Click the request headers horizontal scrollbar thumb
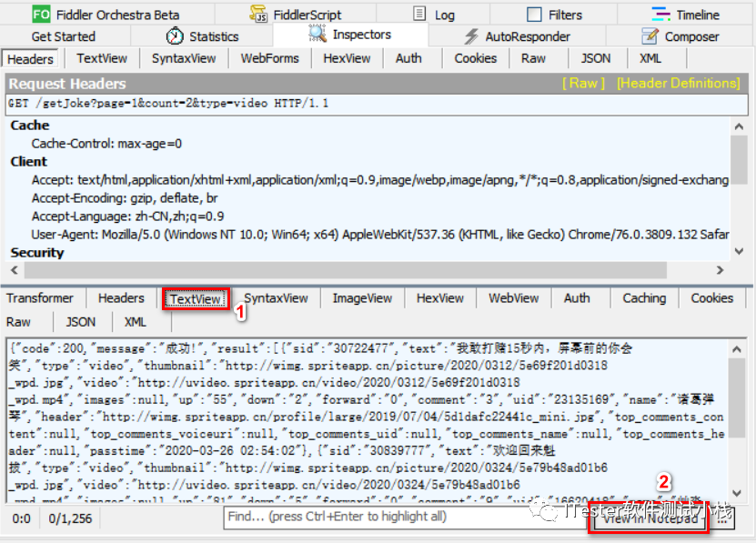The width and height of the screenshot is (756, 543). pos(346,270)
